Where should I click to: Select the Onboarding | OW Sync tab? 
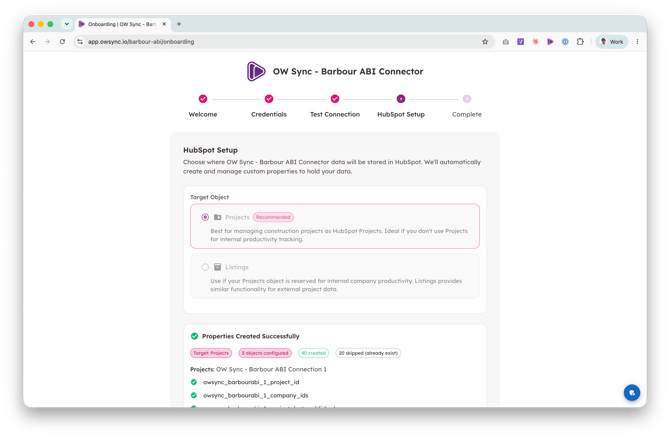pos(123,24)
